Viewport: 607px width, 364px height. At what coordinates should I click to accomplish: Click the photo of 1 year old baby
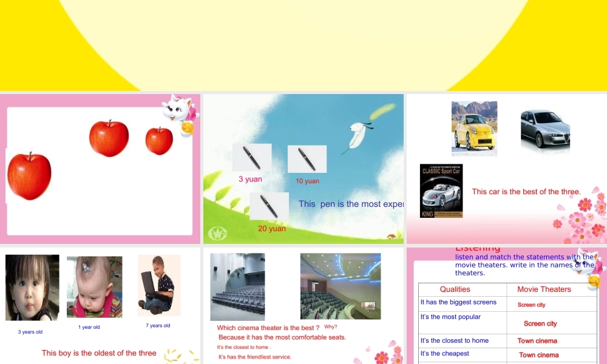pyautogui.click(x=95, y=286)
